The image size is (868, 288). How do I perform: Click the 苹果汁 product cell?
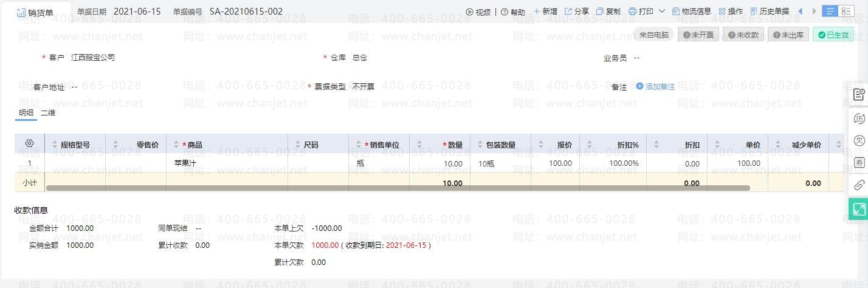(185, 163)
